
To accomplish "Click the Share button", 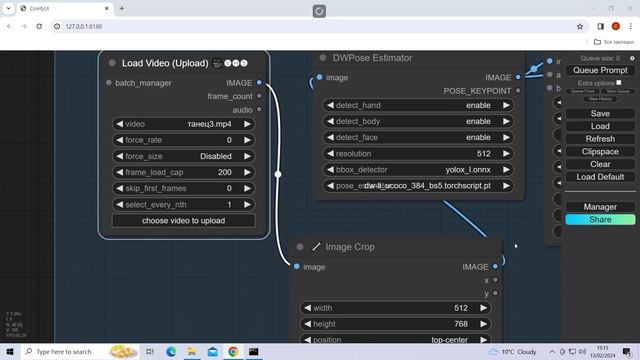I will click(x=600, y=220).
